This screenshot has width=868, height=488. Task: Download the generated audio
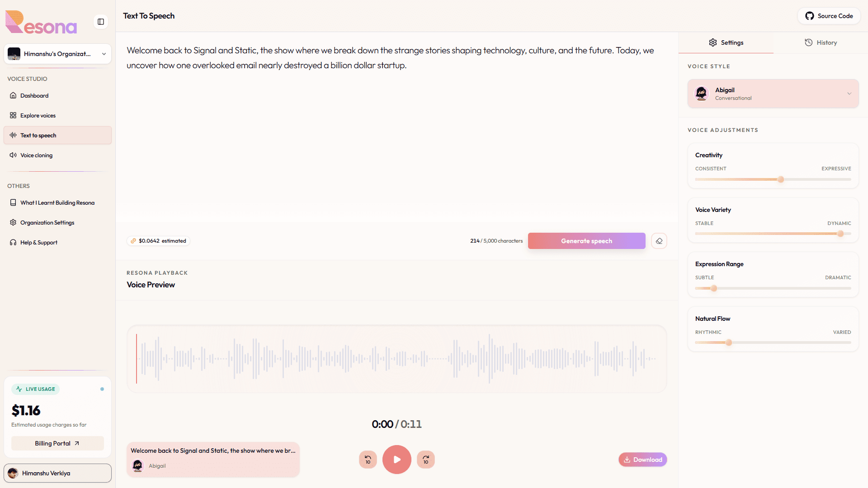[x=642, y=460]
